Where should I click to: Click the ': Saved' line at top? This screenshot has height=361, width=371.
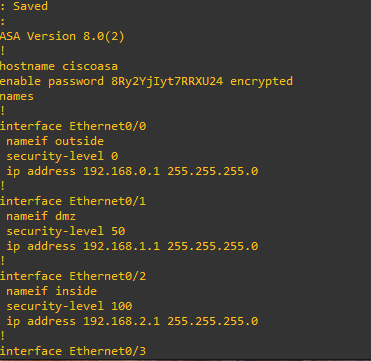point(24,6)
